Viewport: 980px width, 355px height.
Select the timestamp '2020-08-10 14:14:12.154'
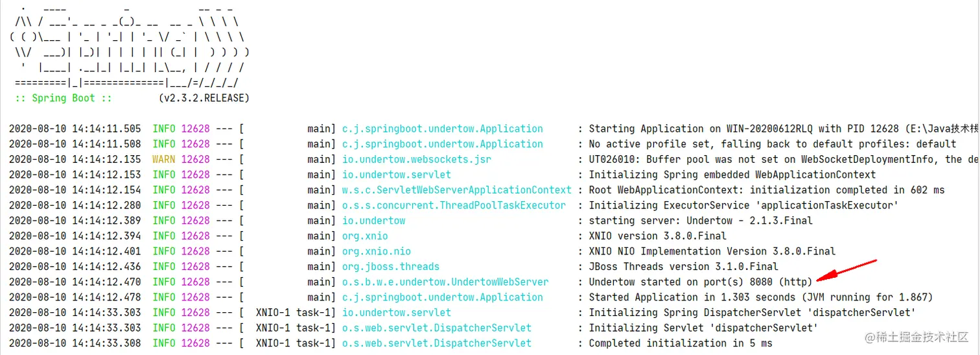point(75,190)
